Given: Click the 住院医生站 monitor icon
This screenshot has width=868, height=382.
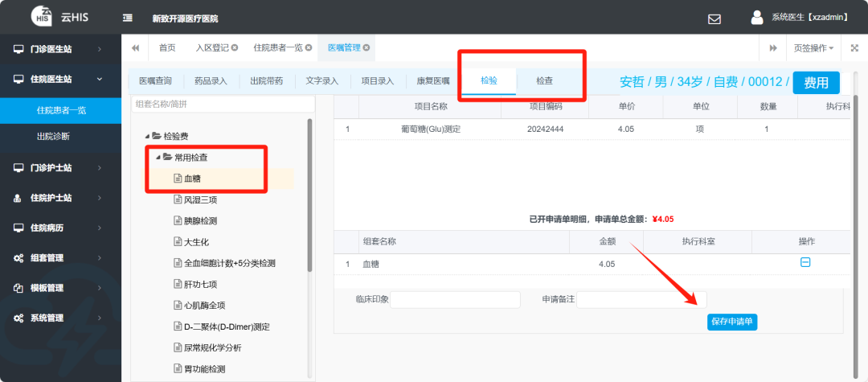Looking at the screenshot, I should (18, 79).
